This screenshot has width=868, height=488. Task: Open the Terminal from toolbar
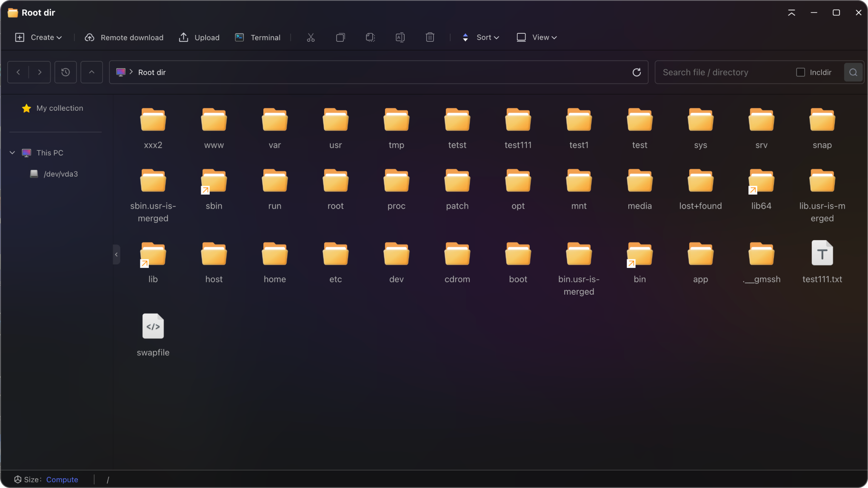tap(258, 37)
